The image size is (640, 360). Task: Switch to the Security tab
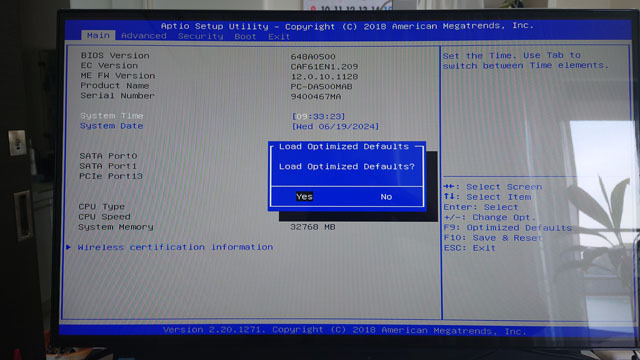pyautogui.click(x=200, y=36)
